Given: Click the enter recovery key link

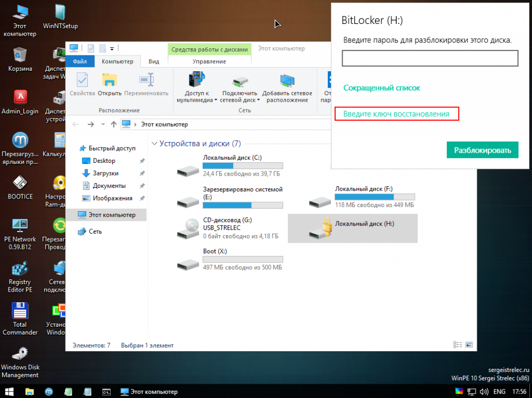Looking at the screenshot, I should 396,114.
